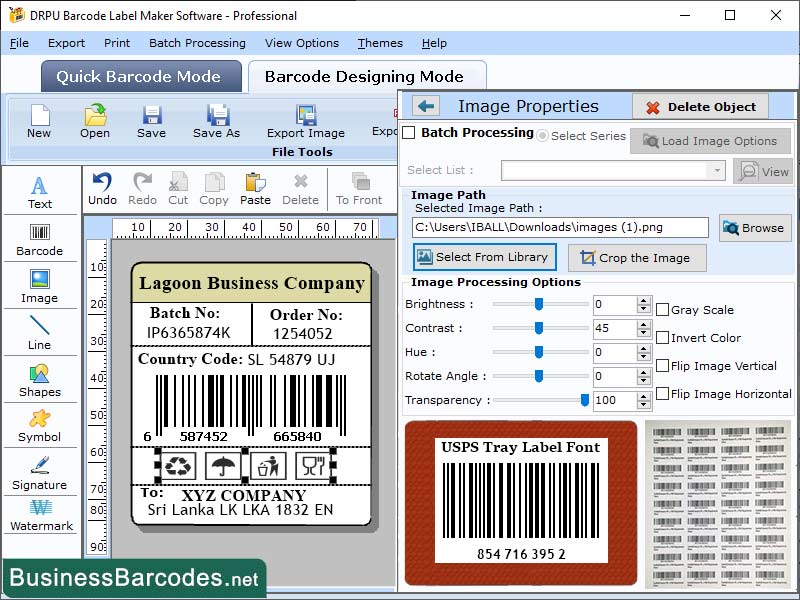Enable the Gray Scale option
800x600 pixels.
click(660, 309)
